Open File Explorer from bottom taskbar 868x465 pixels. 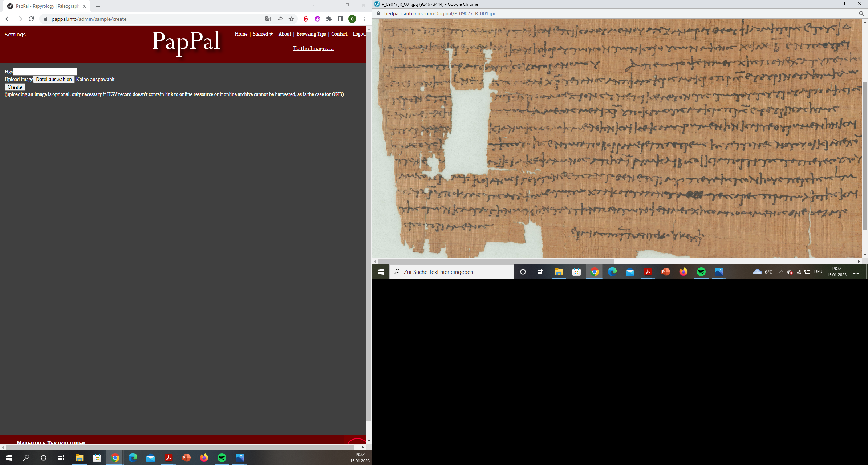point(79,458)
